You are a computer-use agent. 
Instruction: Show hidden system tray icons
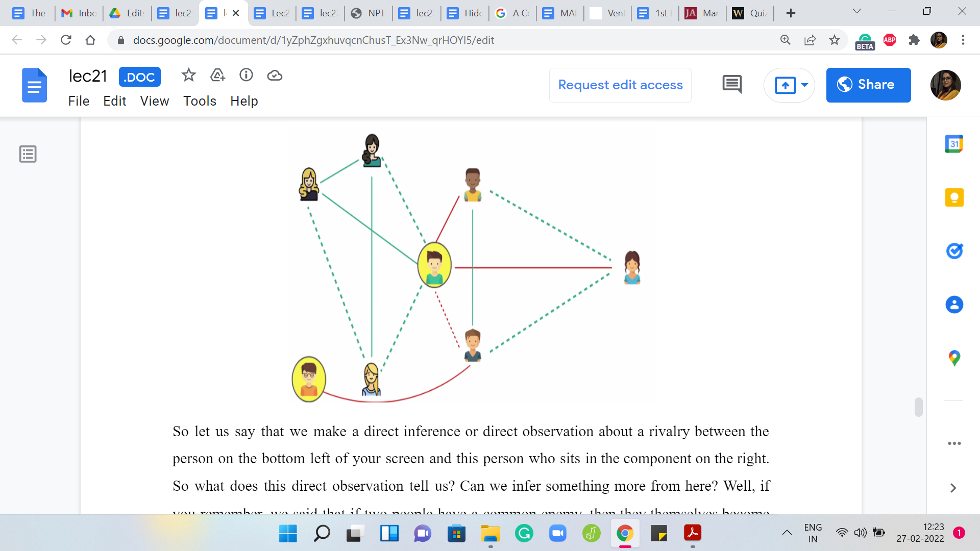787,533
